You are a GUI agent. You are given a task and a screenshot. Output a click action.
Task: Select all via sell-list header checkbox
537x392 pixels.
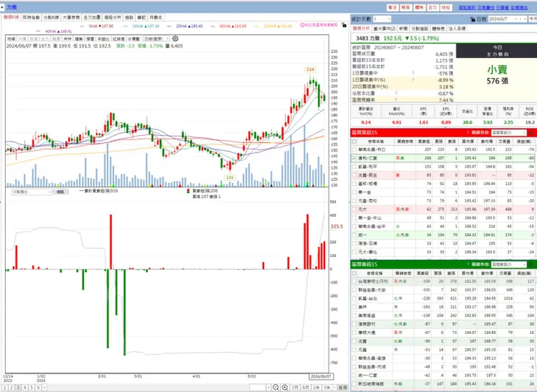(354, 274)
